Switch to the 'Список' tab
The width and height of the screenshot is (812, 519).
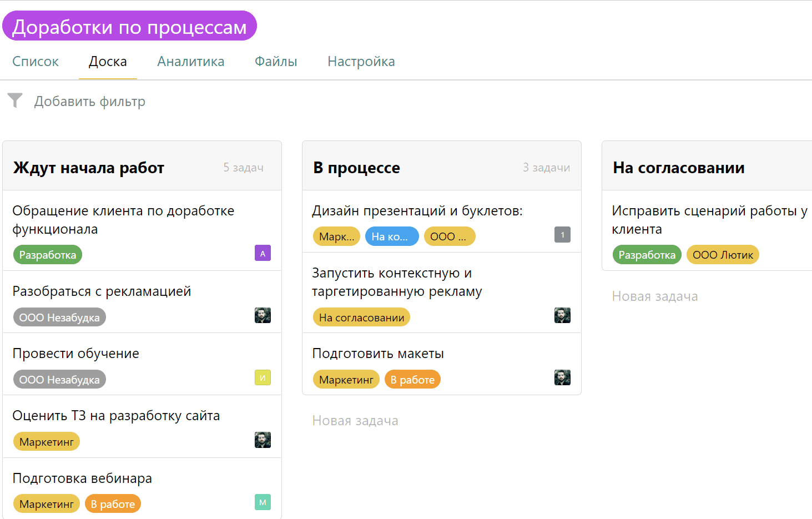pyautogui.click(x=36, y=61)
